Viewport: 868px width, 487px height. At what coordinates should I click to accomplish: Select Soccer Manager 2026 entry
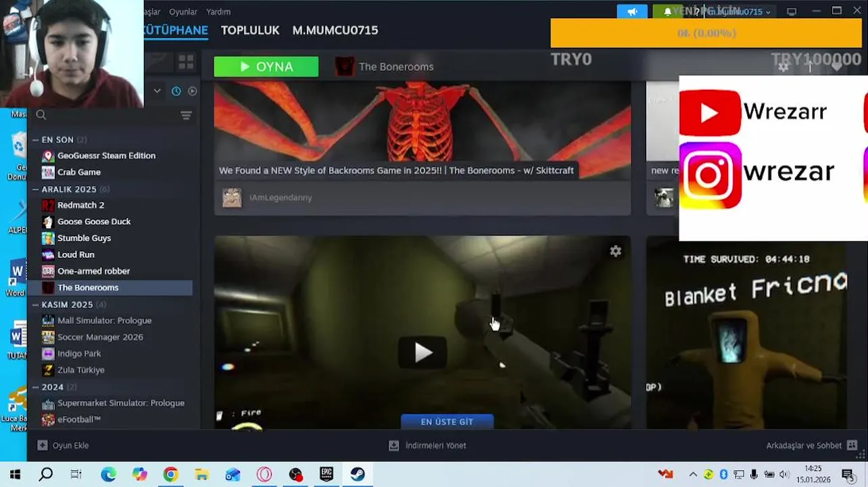pos(100,337)
